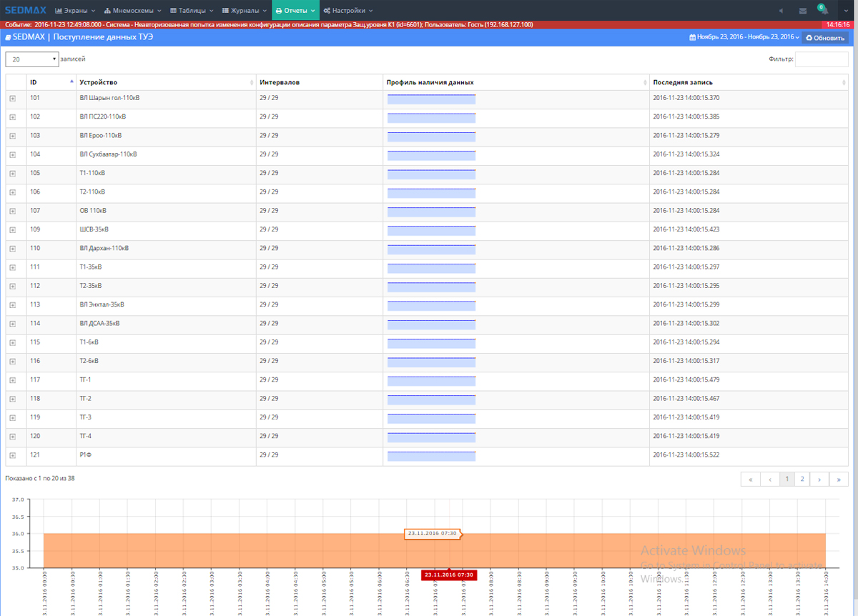Image resolution: width=858 pixels, height=616 pixels.
Task: Sort table by ID column arrow
Action: [71, 82]
